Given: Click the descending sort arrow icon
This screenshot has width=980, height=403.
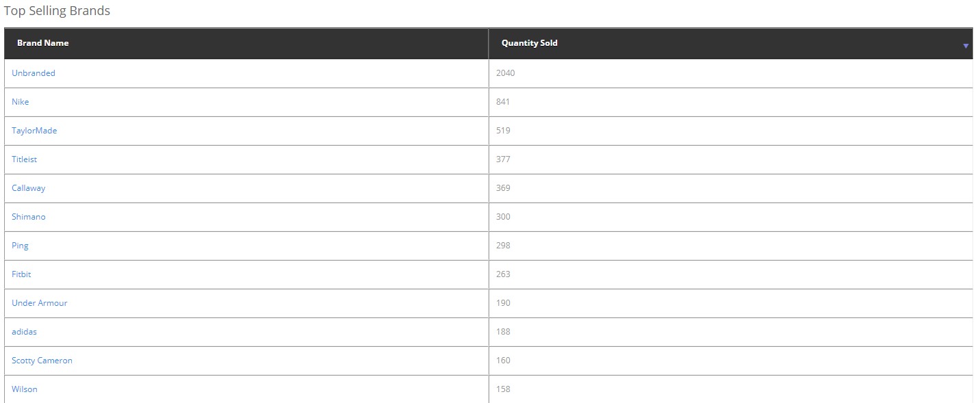Looking at the screenshot, I should (x=966, y=46).
